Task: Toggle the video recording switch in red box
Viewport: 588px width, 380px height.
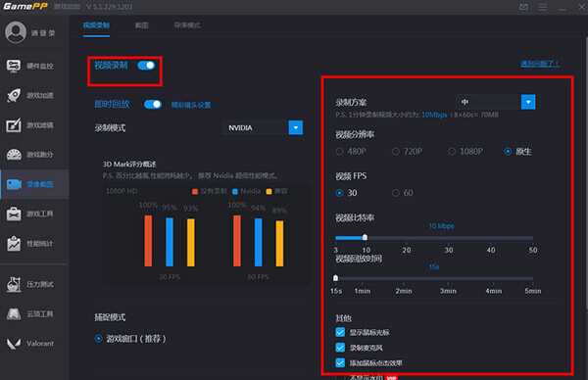Action: pos(146,66)
